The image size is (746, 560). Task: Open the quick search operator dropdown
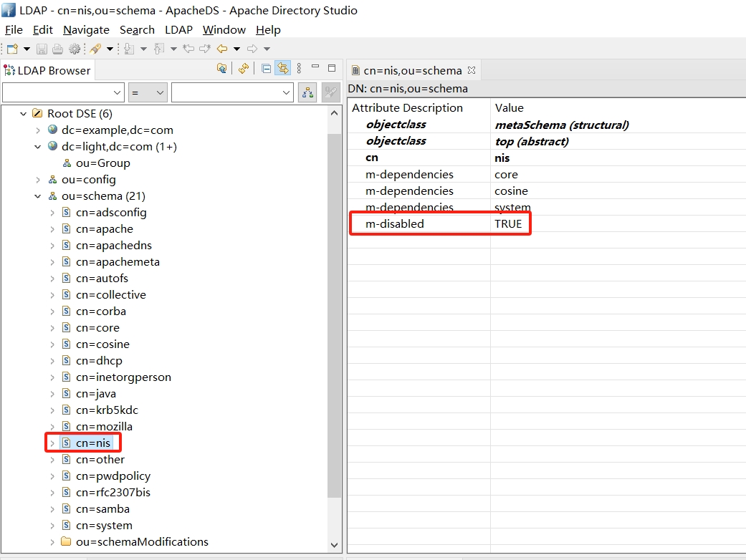click(x=148, y=92)
